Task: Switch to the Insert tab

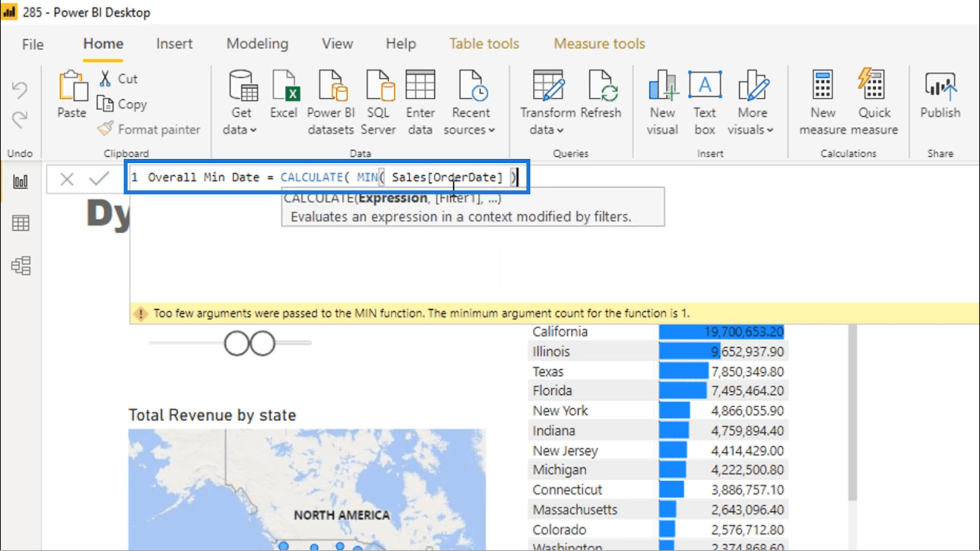Action: [174, 43]
